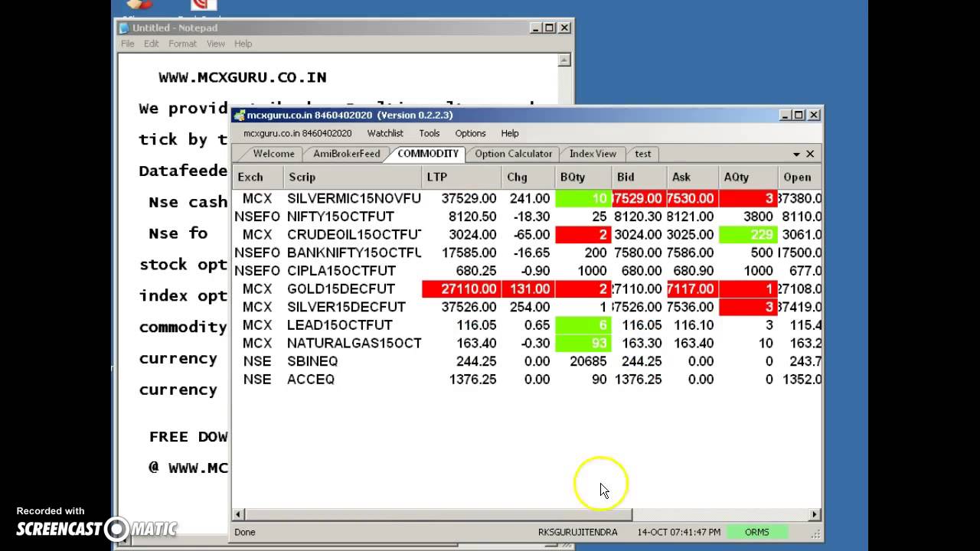Click NIFTY LTP value 8120.50
The height and width of the screenshot is (551, 980).
point(472,217)
